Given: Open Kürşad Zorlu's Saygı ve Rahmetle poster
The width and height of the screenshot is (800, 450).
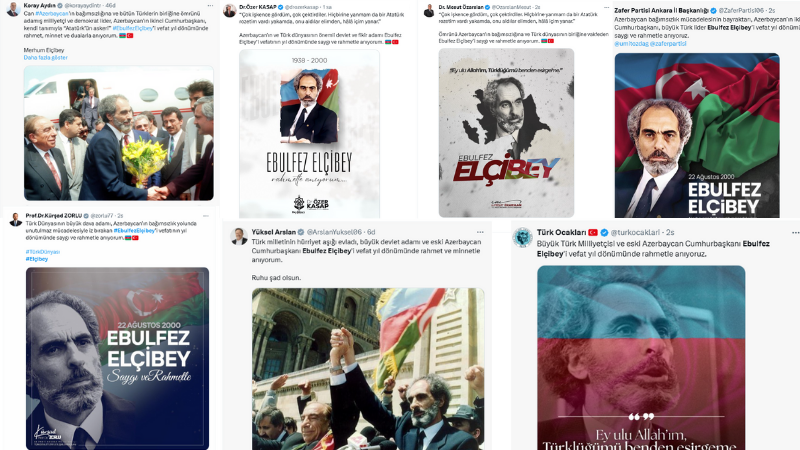Looking at the screenshot, I should coord(117,358).
